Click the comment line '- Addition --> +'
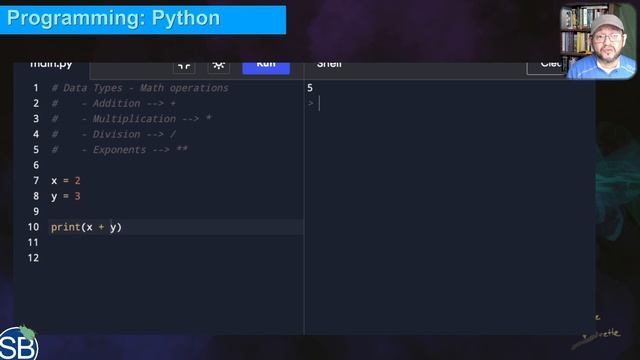This screenshot has height=360, width=640. (114, 103)
